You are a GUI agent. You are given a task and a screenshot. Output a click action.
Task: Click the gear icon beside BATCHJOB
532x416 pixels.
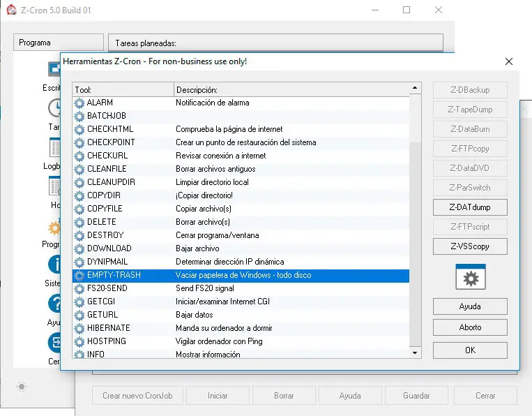79,116
